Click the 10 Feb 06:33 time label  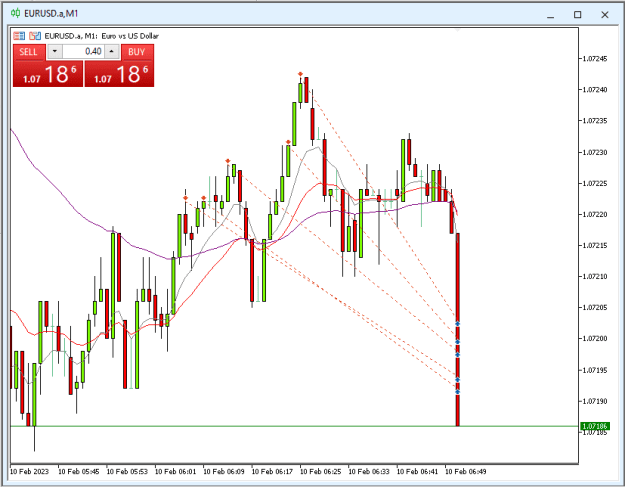[x=369, y=471]
